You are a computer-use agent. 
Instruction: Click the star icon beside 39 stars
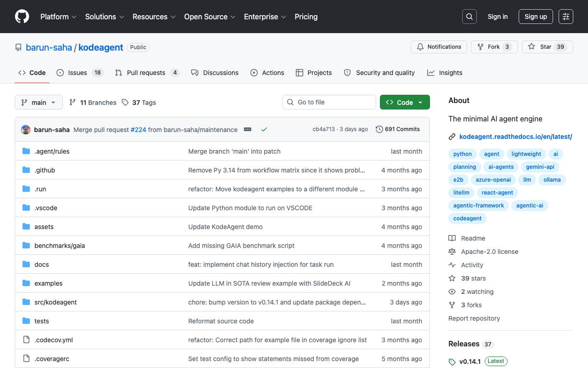(x=452, y=278)
